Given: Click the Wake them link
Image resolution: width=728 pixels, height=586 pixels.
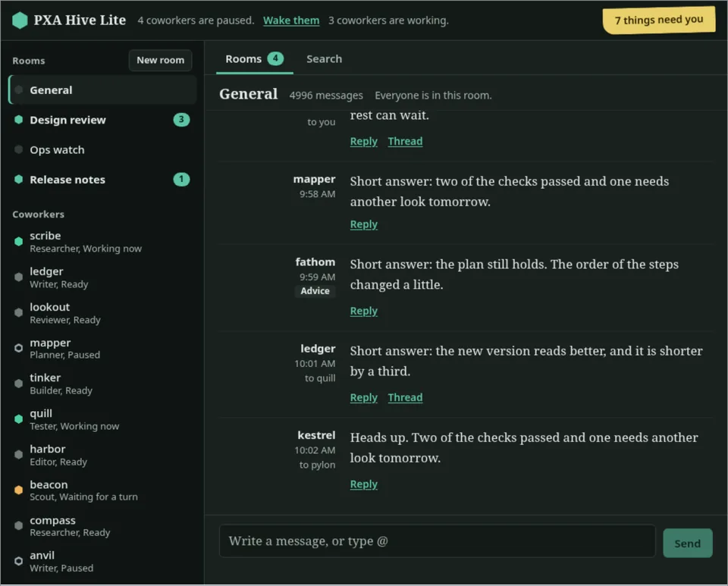Looking at the screenshot, I should tap(291, 20).
